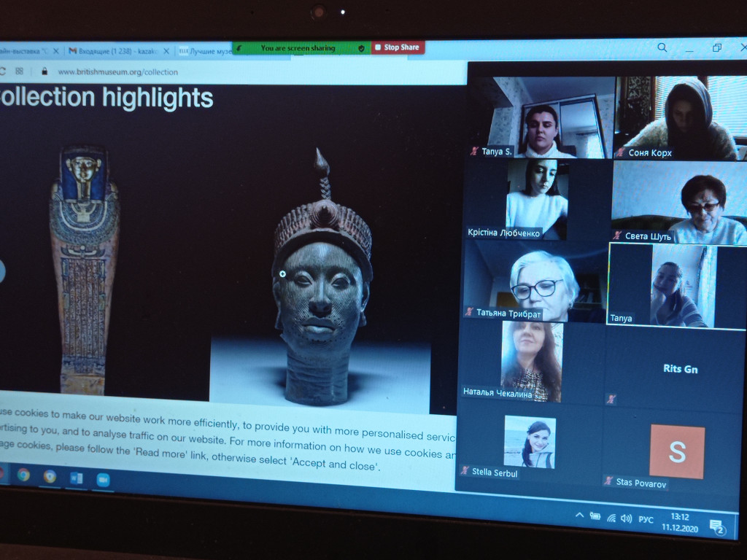
Task: Switch to the Gmail Входящие tab
Action: (x=117, y=51)
